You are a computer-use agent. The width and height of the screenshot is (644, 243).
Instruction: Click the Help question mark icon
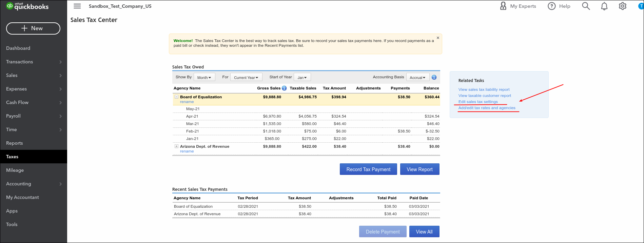click(x=552, y=6)
